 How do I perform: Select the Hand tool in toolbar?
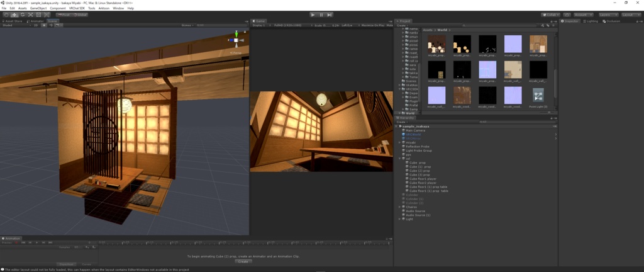pyautogui.click(x=6, y=14)
